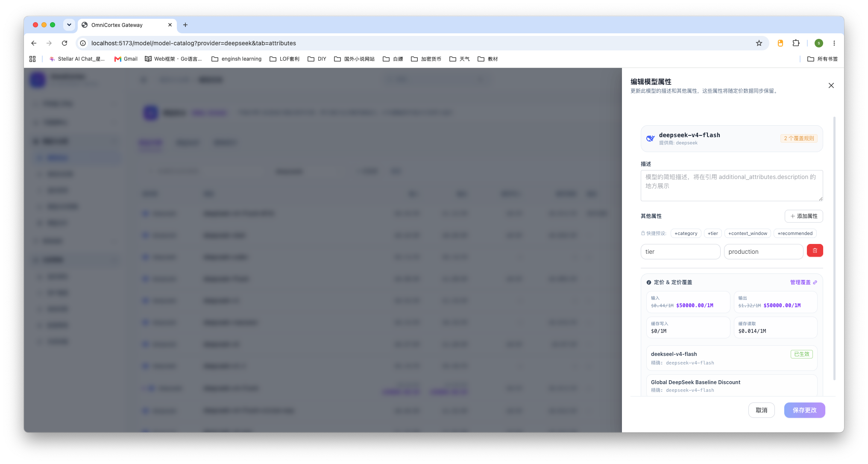Open the Chrome profile avatar

point(818,43)
